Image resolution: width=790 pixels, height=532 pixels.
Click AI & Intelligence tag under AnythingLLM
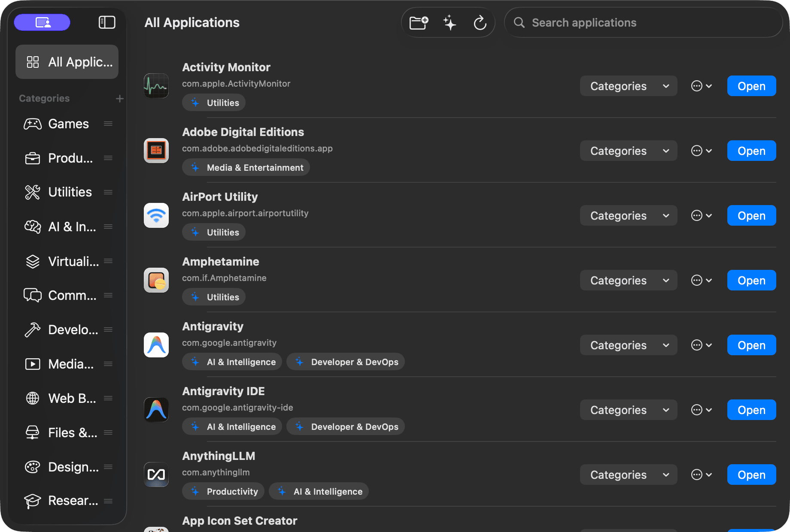point(319,491)
